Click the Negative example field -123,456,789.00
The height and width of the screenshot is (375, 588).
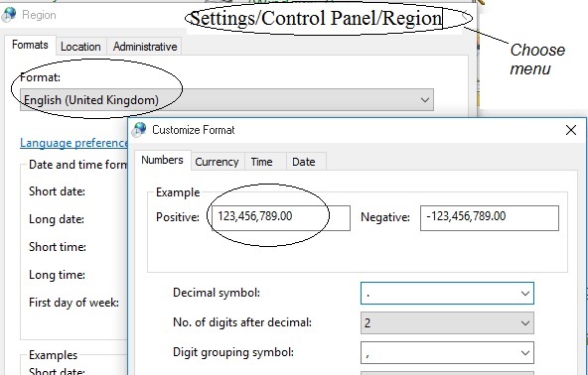pyautogui.click(x=490, y=218)
